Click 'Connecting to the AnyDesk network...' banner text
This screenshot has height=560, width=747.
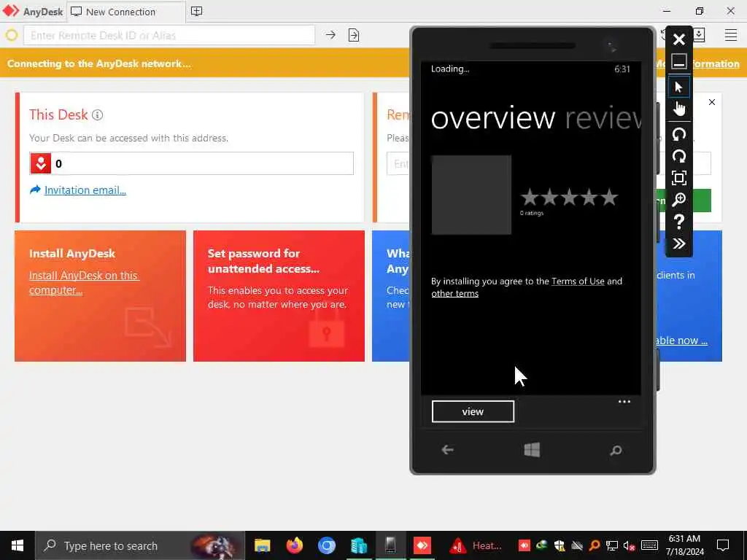pyautogui.click(x=99, y=64)
